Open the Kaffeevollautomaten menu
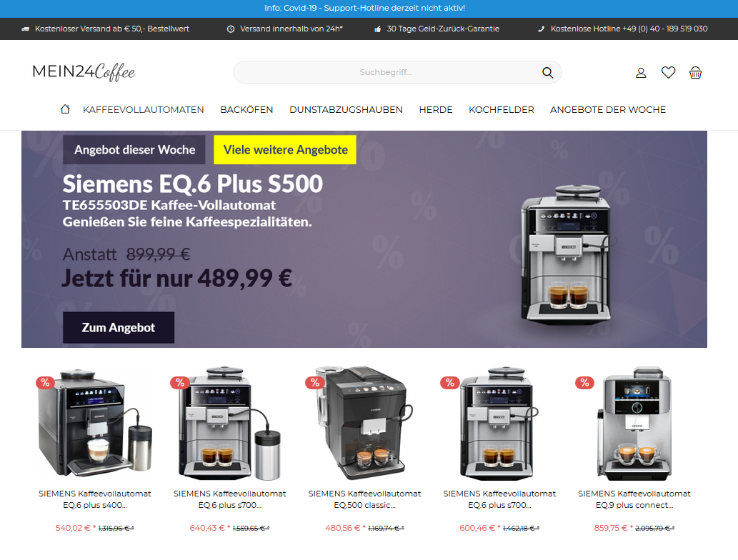This screenshot has width=738, height=560. 143,110
